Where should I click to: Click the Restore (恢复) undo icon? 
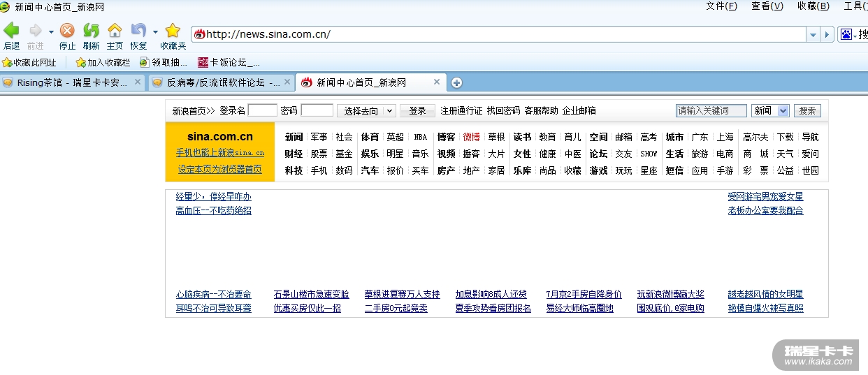click(x=138, y=31)
